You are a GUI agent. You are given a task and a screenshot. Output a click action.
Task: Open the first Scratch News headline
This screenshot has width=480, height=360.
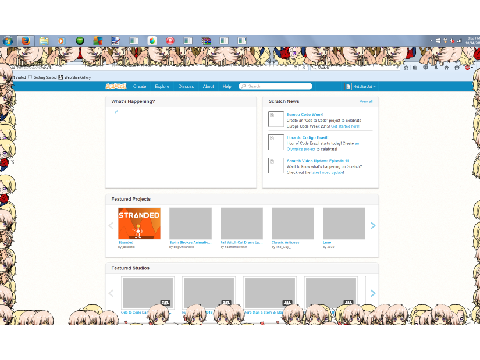coord(304,115)
